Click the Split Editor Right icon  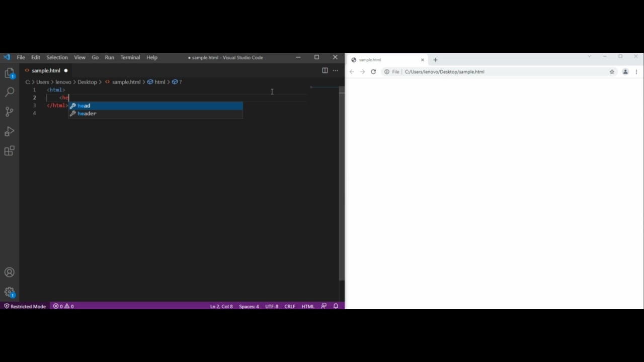[325, 70]
